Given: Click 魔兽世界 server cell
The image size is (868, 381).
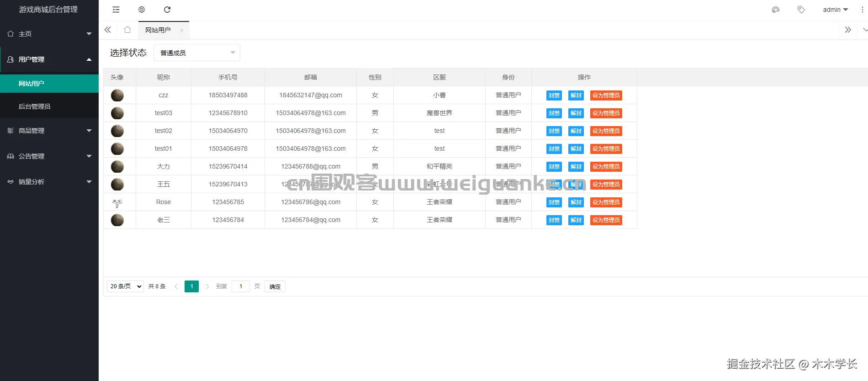Looking at the screenshot, I should 439,113.
